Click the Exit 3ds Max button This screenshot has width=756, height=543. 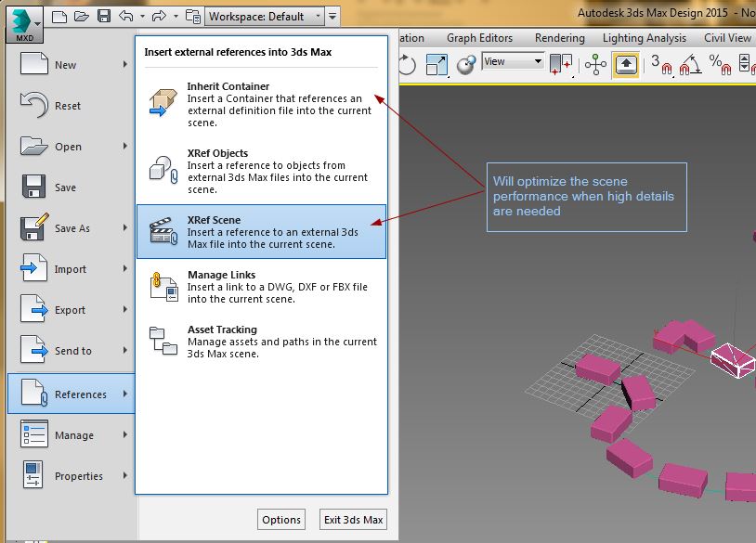coord(354,520)
